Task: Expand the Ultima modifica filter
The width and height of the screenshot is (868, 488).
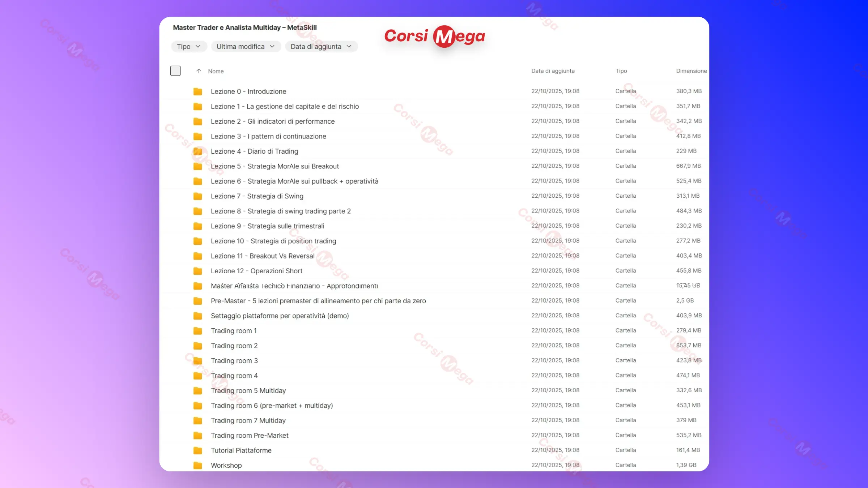Action: pyautogui.click(x=246, y=47)
